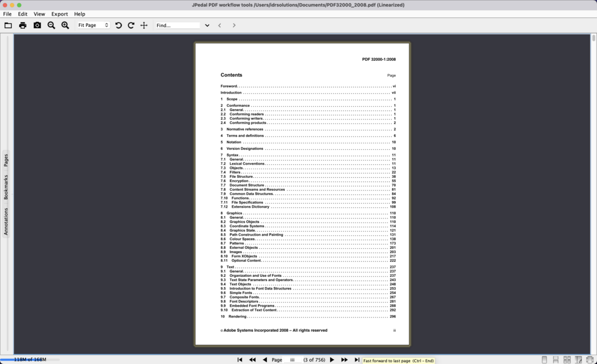Open the Fit Page zoom dropdown
Image resolution: width=597 pixels, height=364 pixels.
93,25
